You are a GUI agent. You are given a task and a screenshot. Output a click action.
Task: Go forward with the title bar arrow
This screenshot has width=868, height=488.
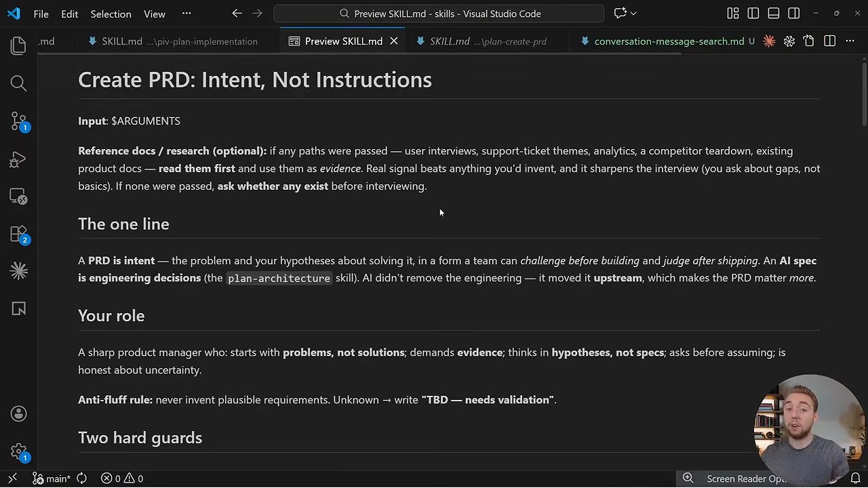(x=257, y=14)
